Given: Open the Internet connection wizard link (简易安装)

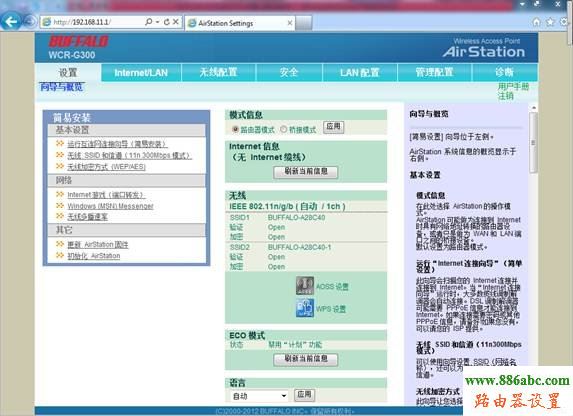Looking at the screenshot, I should pyautogui.click(x=117, y=144).
